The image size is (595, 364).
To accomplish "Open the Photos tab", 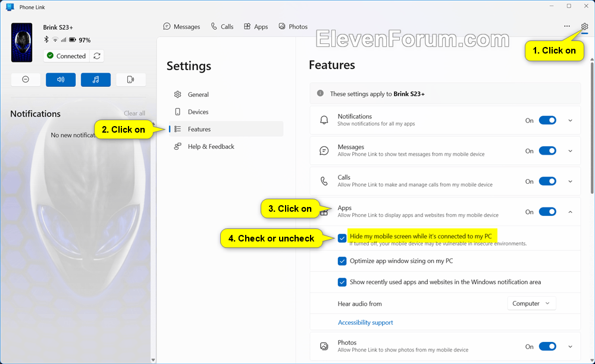I will coord(293,27).
